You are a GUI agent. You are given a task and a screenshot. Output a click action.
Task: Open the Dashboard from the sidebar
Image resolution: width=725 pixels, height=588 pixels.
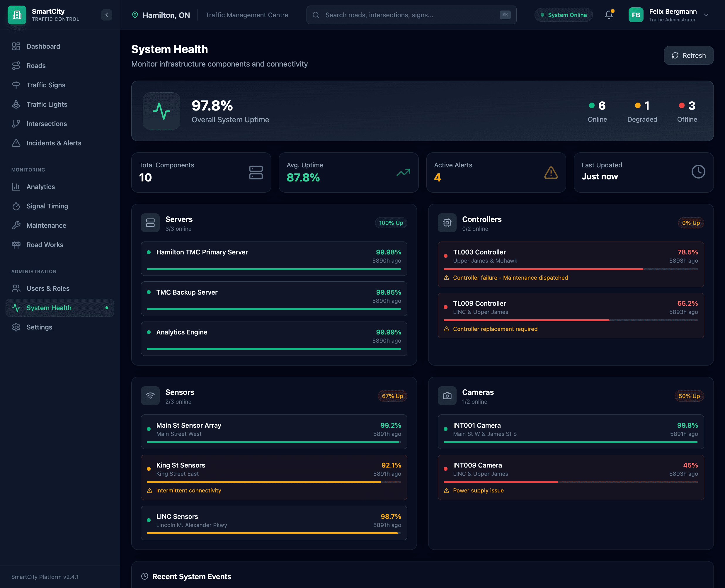[43, 46]
